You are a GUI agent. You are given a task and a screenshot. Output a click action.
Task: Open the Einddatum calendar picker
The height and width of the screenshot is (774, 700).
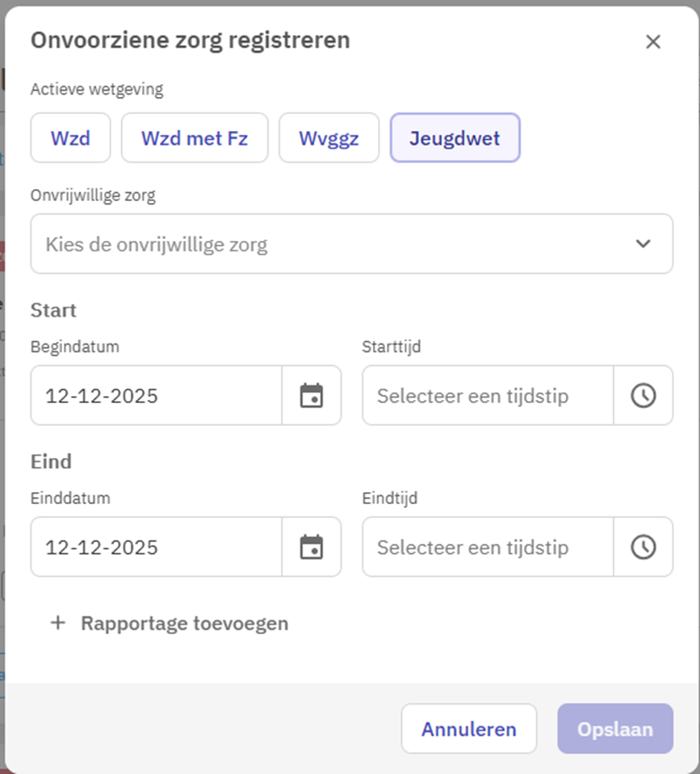(x=311, y=547)
